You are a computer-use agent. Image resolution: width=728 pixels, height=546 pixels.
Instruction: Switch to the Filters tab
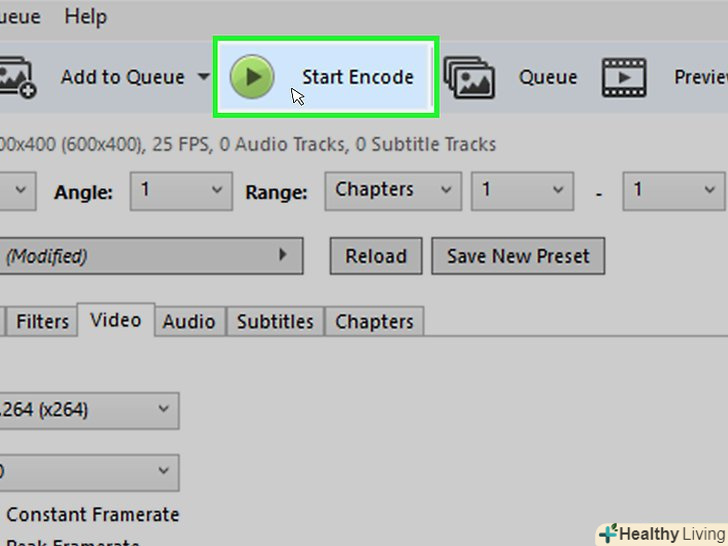[42, 321]
